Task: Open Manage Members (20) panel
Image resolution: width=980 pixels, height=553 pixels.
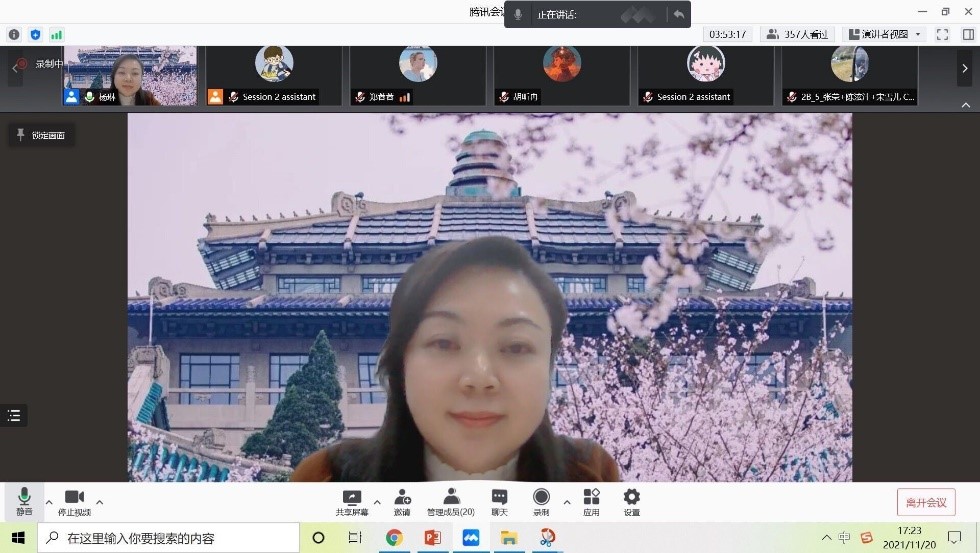Action: tap(451, 501)
